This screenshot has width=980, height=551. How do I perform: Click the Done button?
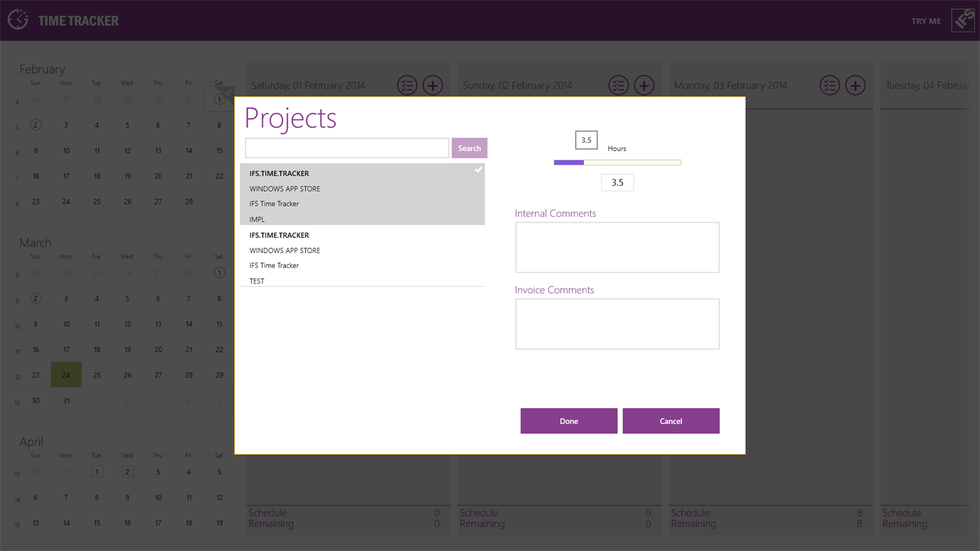pos(569,421)
